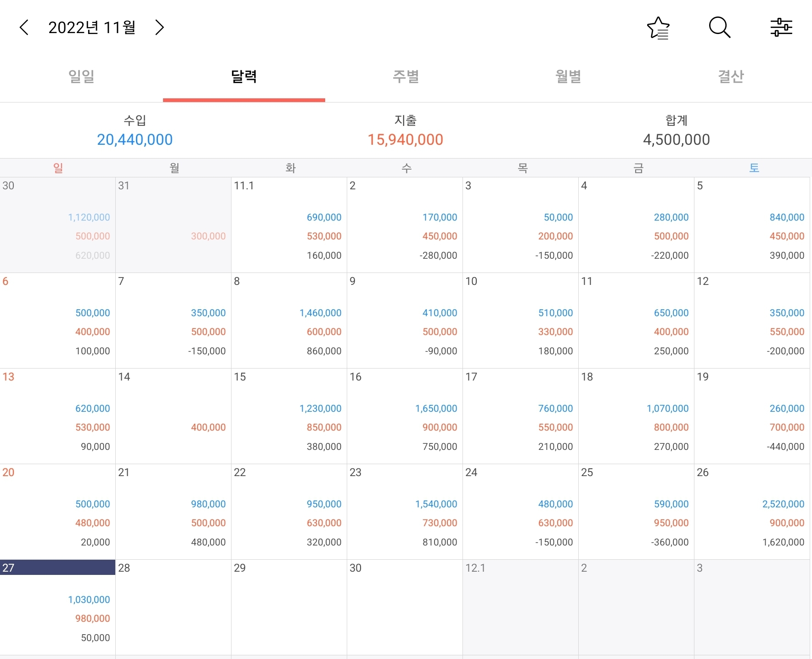Switch to the 결산 tab
Image resolution: width=812 pixels, height=659 pixels.
[731, 76]
